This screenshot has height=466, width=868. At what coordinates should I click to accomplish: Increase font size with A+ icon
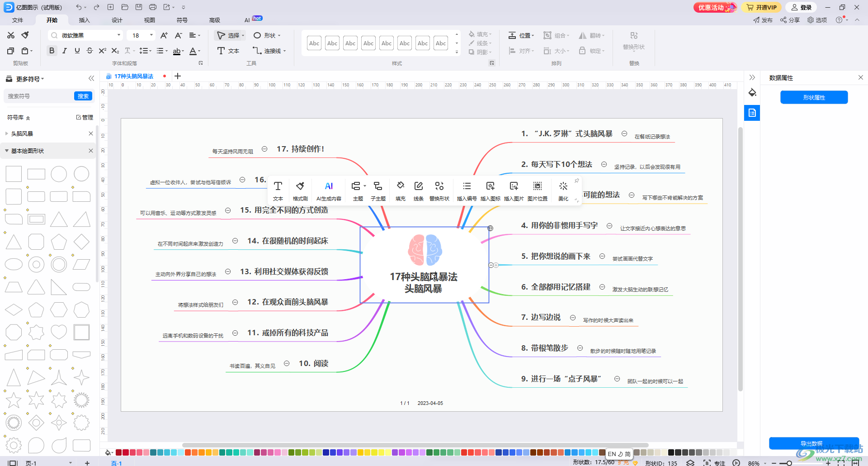164,35
